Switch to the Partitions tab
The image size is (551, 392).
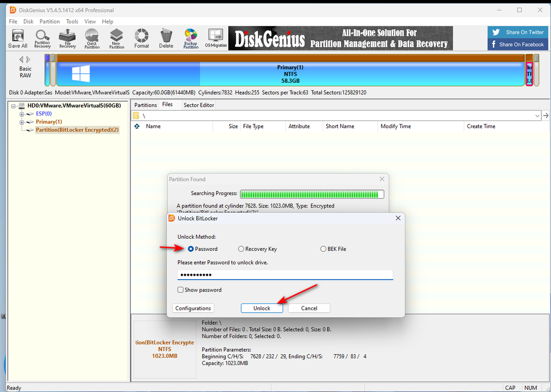pyautogui.click(x=145, y=105)
